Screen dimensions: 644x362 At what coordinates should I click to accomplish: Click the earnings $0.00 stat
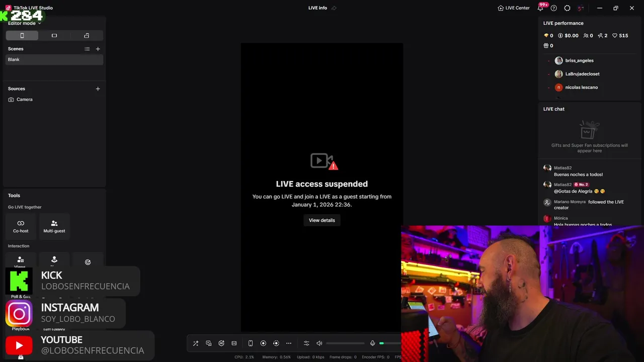click(568, 36)
